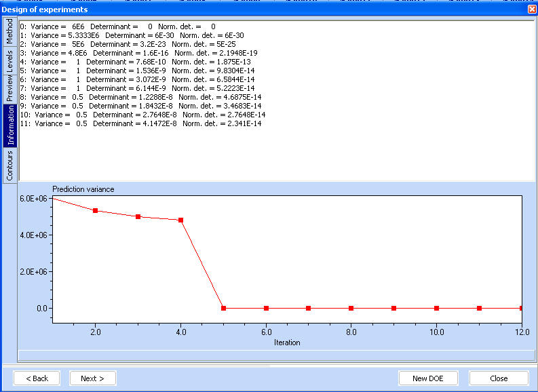Click the last data point at iteration 12
Viewport: 538px width, 392px height.
pos(520,308)
